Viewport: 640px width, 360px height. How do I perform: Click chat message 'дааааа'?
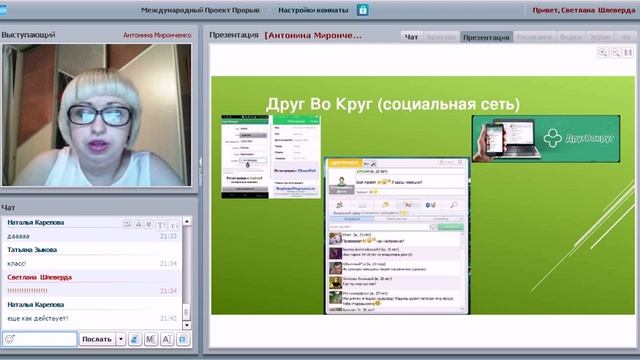18,236
